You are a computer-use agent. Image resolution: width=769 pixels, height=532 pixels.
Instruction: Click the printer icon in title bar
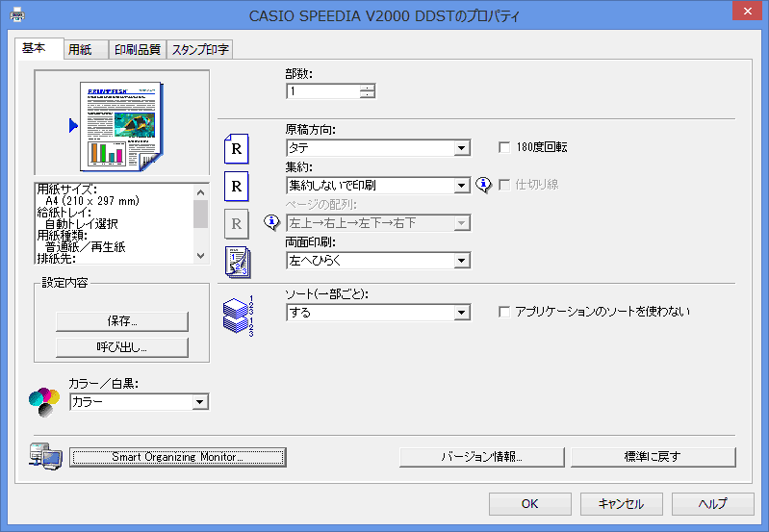click(17, 14)
